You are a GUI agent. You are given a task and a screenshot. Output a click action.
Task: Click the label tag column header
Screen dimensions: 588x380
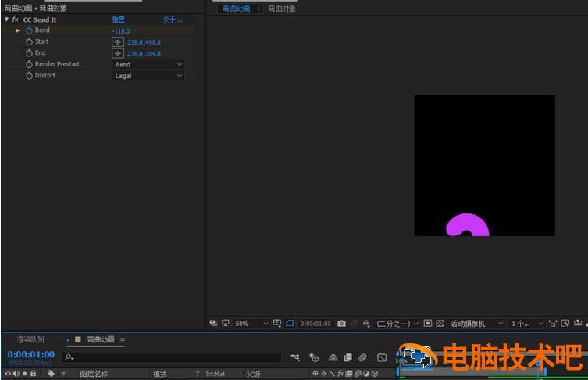51,373
